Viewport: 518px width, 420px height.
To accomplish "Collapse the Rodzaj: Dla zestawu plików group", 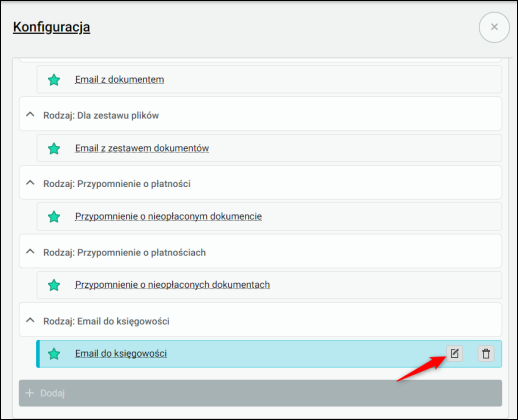I will point(30,115).
